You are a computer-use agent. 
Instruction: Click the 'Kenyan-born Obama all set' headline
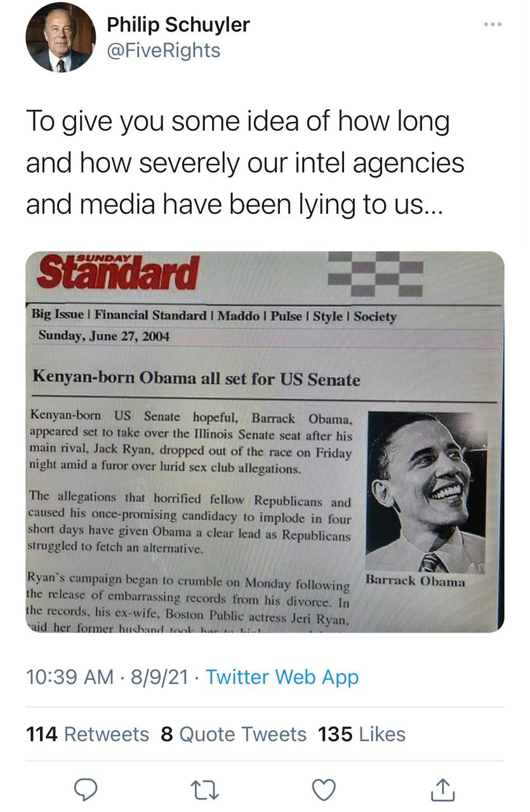(x=196, y=379)
